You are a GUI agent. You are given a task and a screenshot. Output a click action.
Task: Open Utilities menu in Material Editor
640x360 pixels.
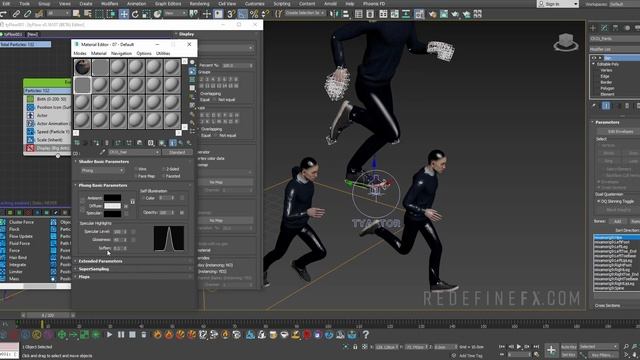(163, 53)
